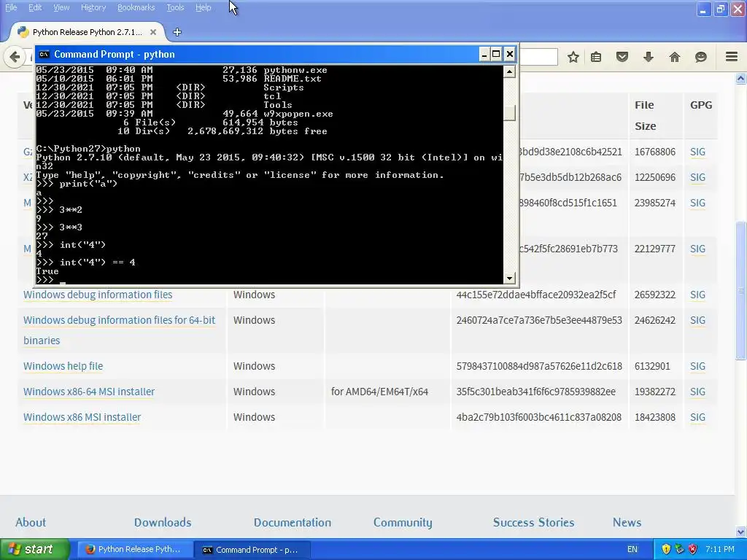Open the Edit menu
This screenshot has width=747, height=560.
(x=35, y=7)
